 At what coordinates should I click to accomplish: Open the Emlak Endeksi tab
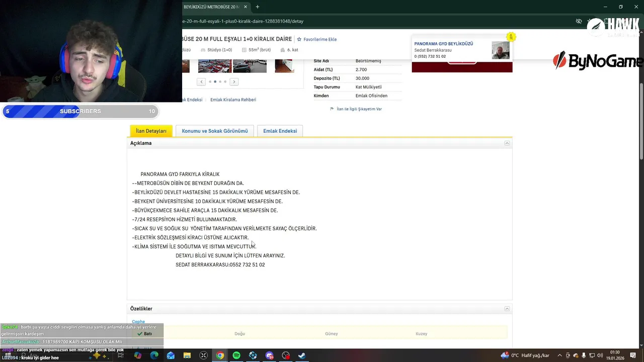[x=280, y=131]
